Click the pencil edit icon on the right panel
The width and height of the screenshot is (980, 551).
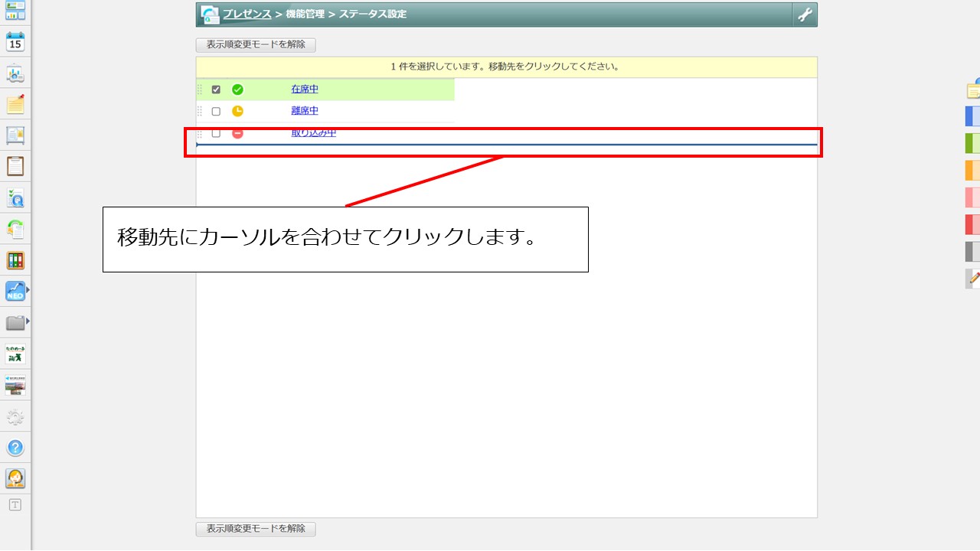click(x=971, y=278)
